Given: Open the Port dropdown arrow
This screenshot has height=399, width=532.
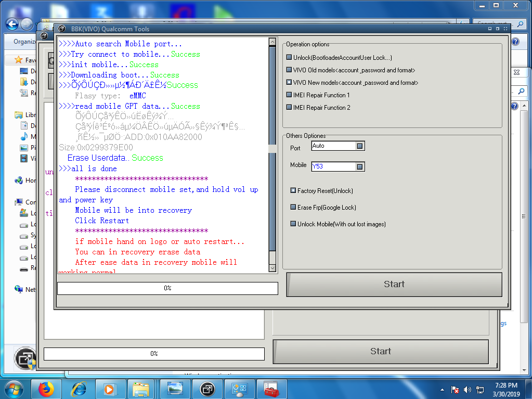Looking at the screenshot, I should tap(360, 146).
